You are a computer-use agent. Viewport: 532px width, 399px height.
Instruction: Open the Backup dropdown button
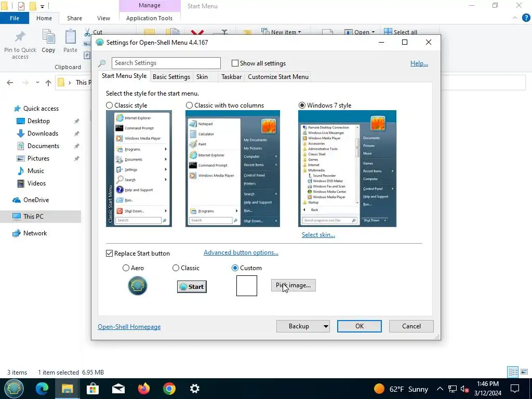pos(303,326)
